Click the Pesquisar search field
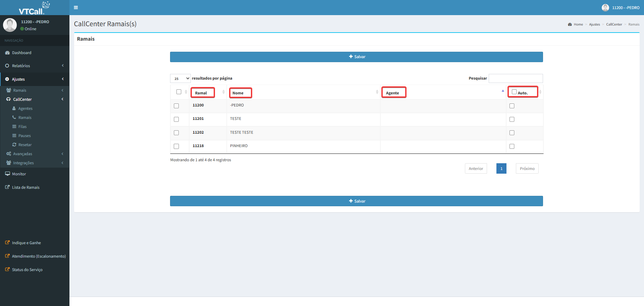Screen dimensions: 644x306 (516, 78)
